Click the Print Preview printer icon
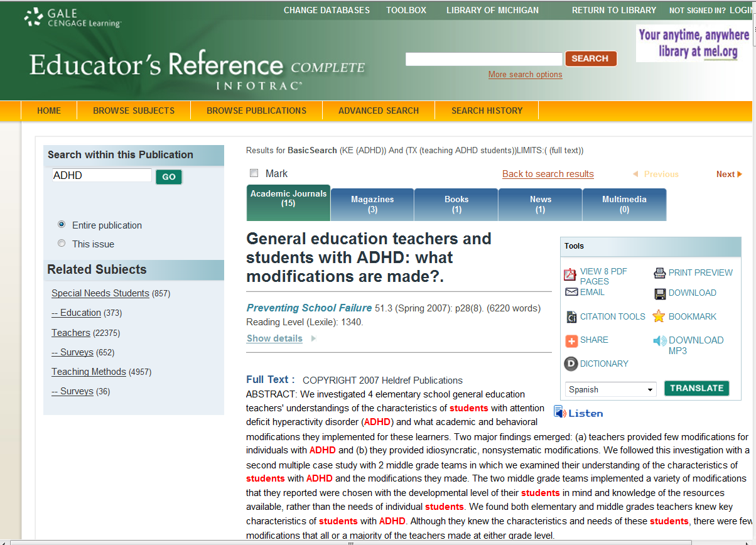 pyautogui.click(x=659, y=273)
